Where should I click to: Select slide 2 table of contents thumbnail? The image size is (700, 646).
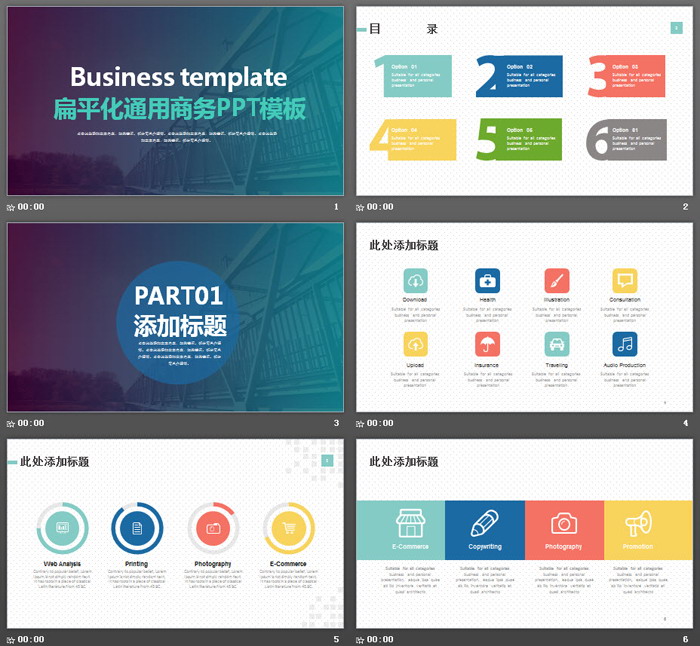(x=524, y=101)
